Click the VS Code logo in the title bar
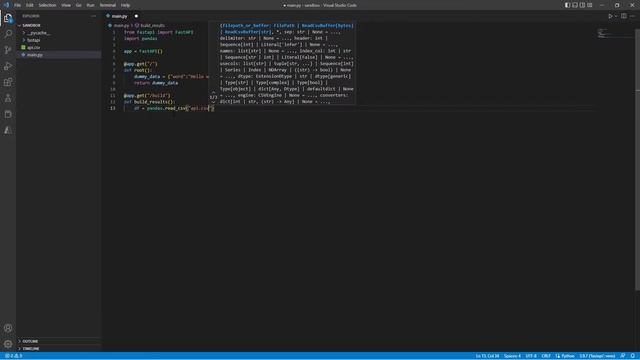The width and height of the screenshot is (640, 360). [x=6, y=5]
